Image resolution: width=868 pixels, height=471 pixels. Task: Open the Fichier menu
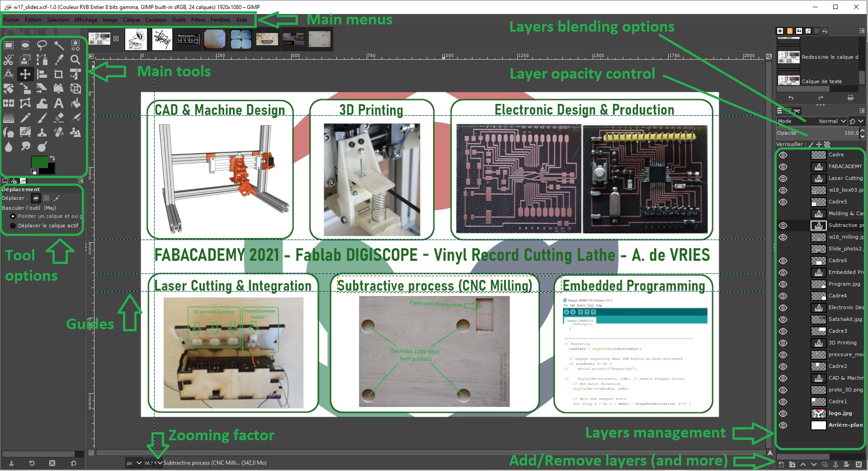pos(11,20)
